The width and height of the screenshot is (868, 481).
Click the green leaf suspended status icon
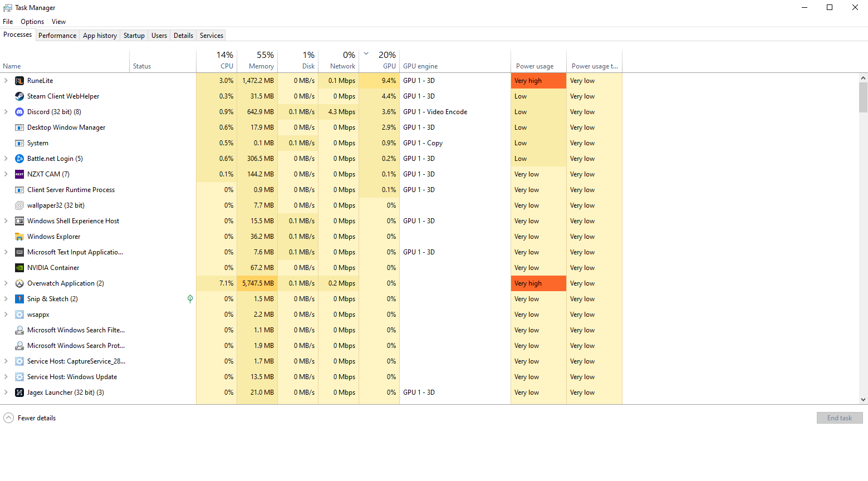point(190,299)
